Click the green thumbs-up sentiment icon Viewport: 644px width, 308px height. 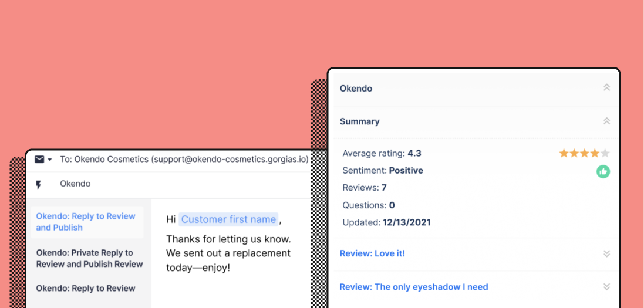pyautogui.click(x=603, y=172)
